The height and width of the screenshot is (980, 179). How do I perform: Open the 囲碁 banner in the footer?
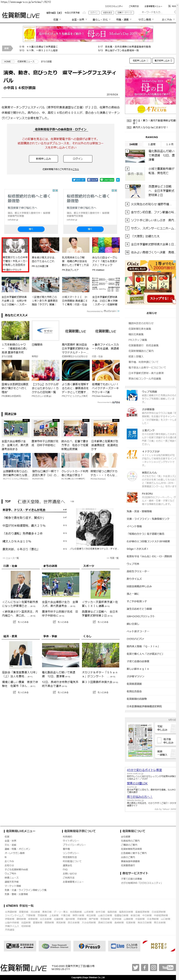pos(21,946)
